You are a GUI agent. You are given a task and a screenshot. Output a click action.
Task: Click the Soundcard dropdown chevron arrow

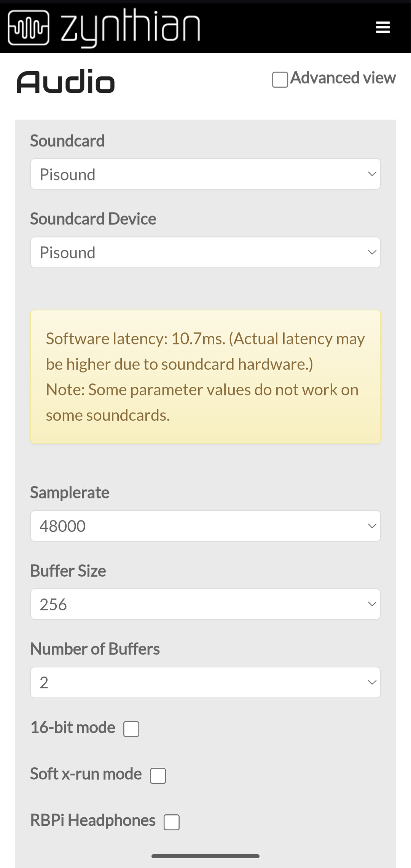[x=372, y=174]
